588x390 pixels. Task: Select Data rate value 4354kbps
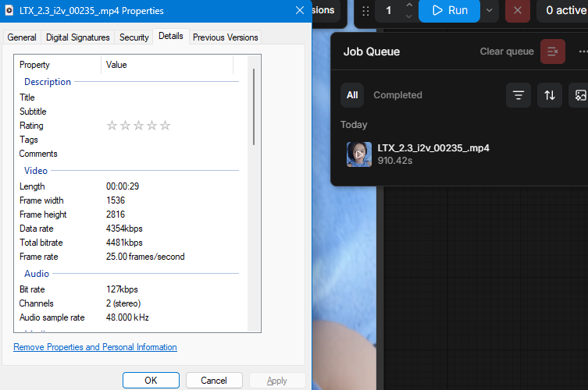click(124, 229)
